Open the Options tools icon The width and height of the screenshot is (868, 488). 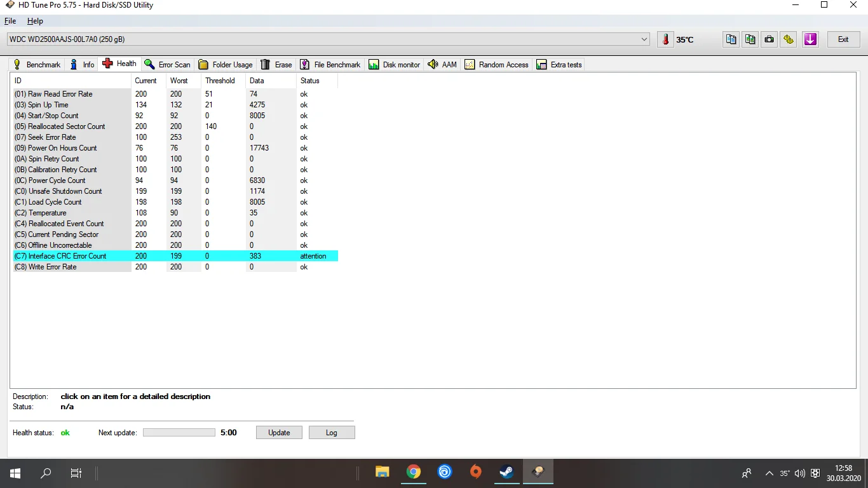pos(789,39)
